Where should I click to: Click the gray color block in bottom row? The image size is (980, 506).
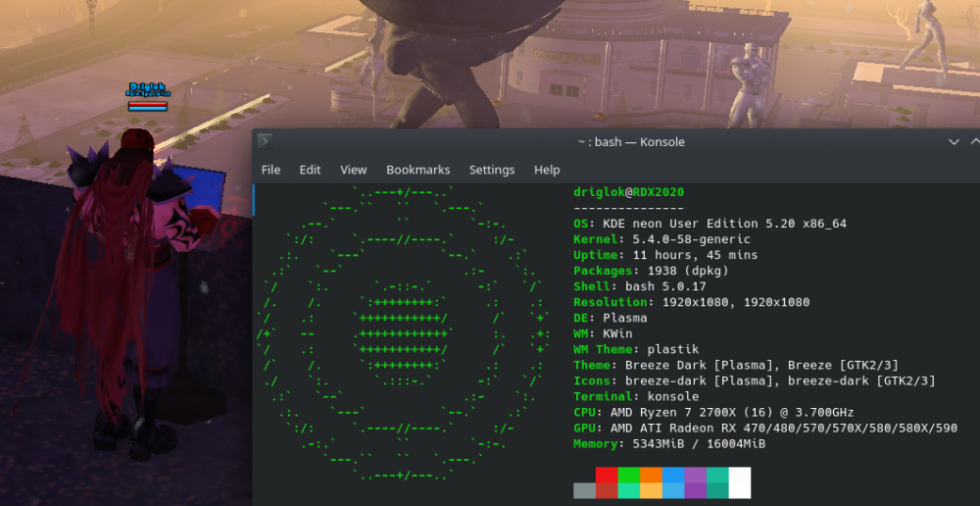coord(584,490)
